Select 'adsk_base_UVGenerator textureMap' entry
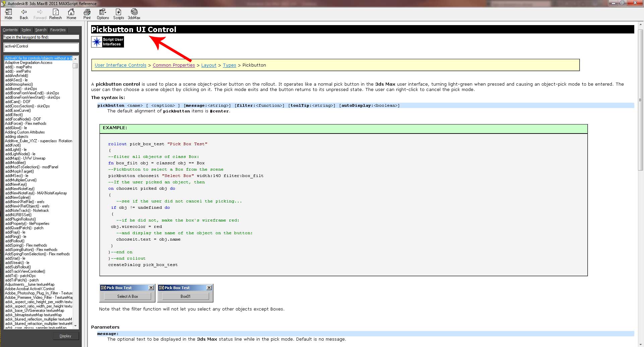The height and width of the screenshot is (347, 644). (35, 311)
